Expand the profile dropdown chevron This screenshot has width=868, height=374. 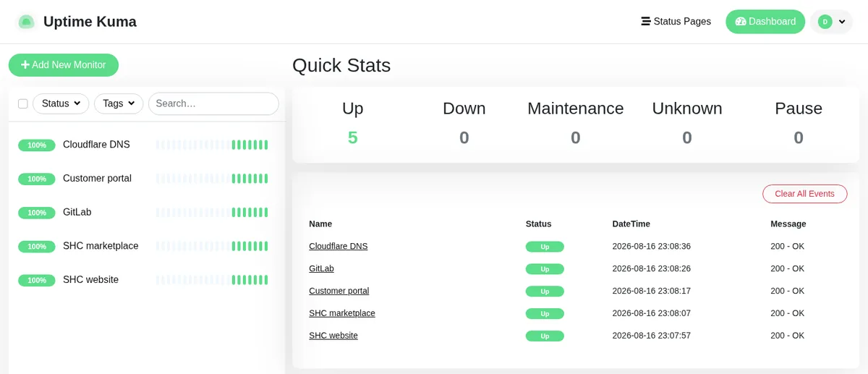842,22
